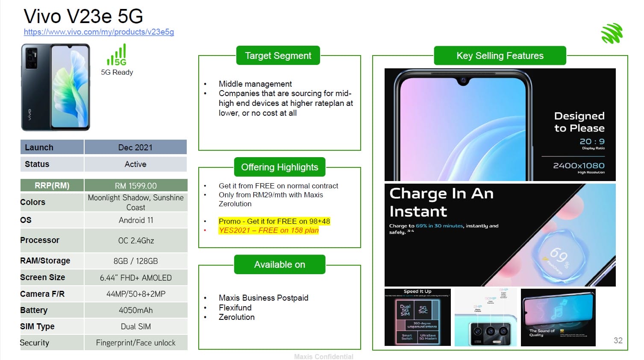644x360 pixels.
Task: Select the Vivo V23e phone product image
Action: point(56,87)
